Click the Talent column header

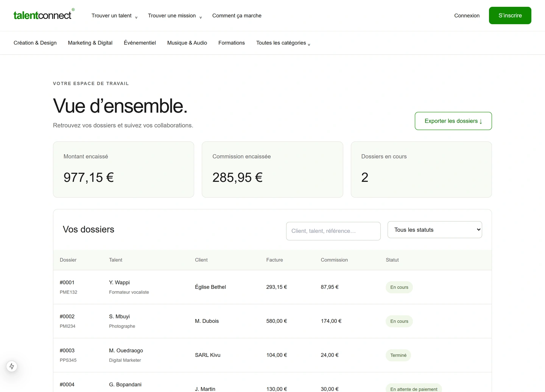(x=115, y=260)
